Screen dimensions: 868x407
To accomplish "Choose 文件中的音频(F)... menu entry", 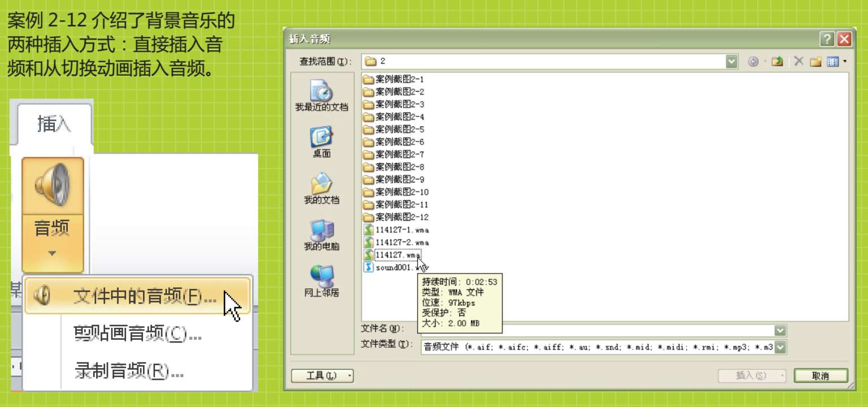I will pyautogui.click(x=137, y=296).
